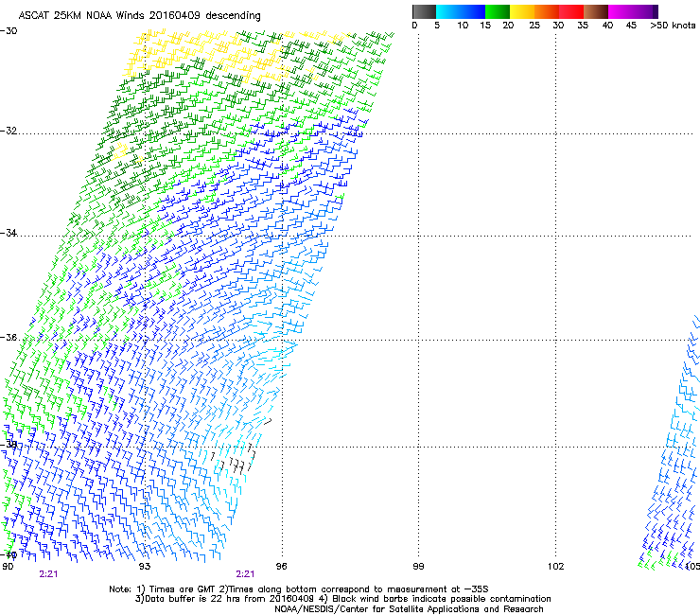The image size is (700, 615).
Task: Click the longitude label '102'
Action: click(556, 567)
